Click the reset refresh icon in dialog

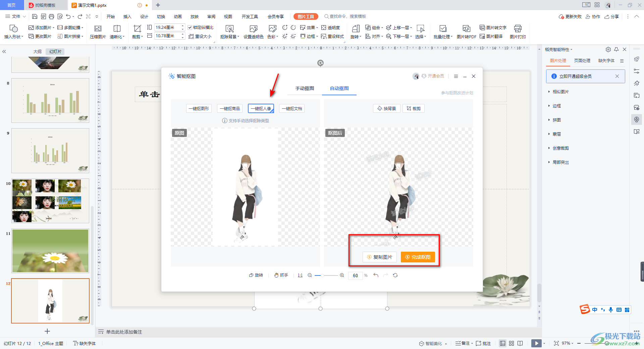(395, 275)
